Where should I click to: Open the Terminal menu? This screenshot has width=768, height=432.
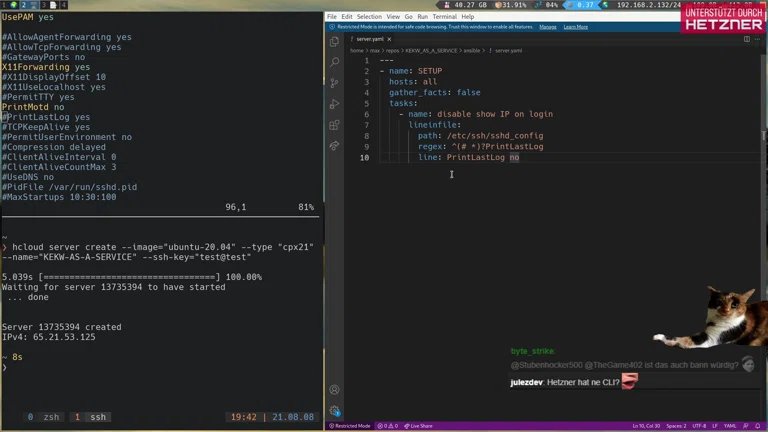(444, 17)
